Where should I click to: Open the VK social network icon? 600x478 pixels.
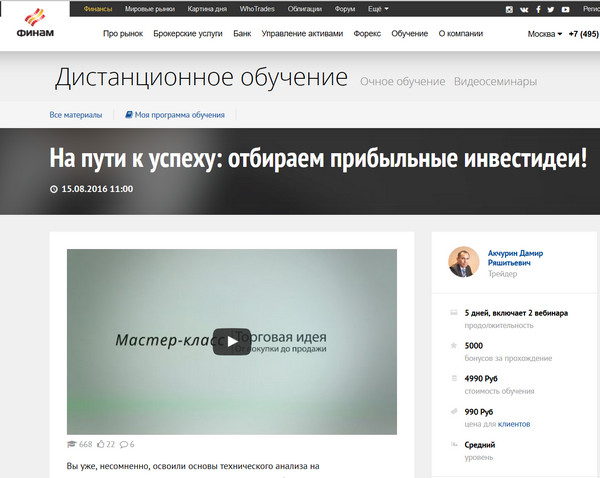pos(523,9)
